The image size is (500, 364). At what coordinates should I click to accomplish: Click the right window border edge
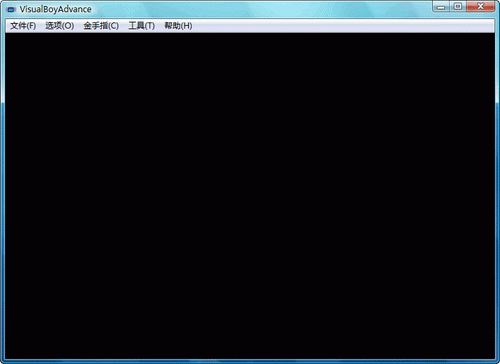[497, 196]
